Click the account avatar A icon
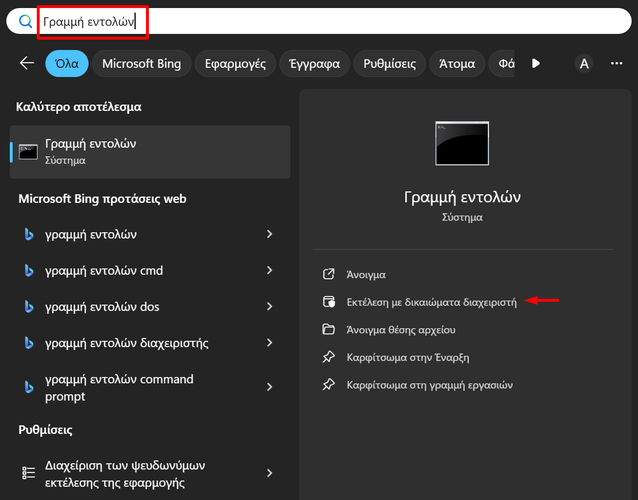Viewport: 638px width, 500px height. pos(584,63)
